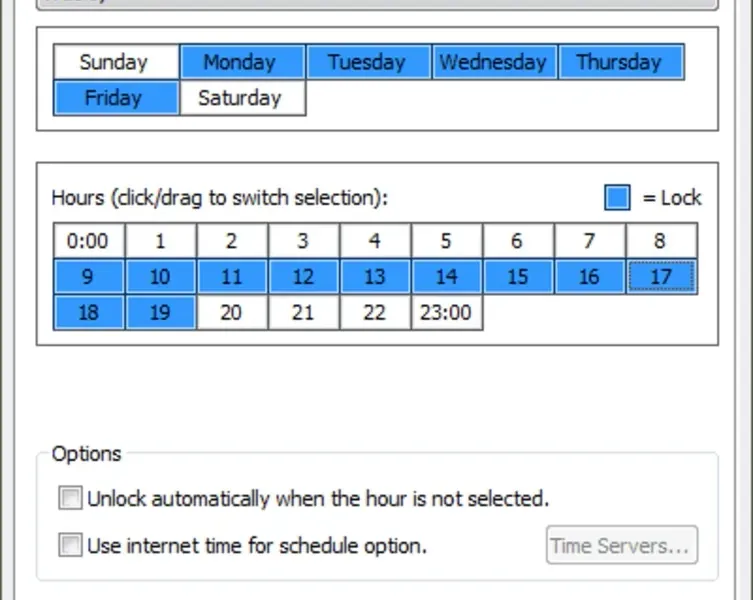
Task: Deselect hour 19 from the lock hours
Action: click(x=160, y=312)
